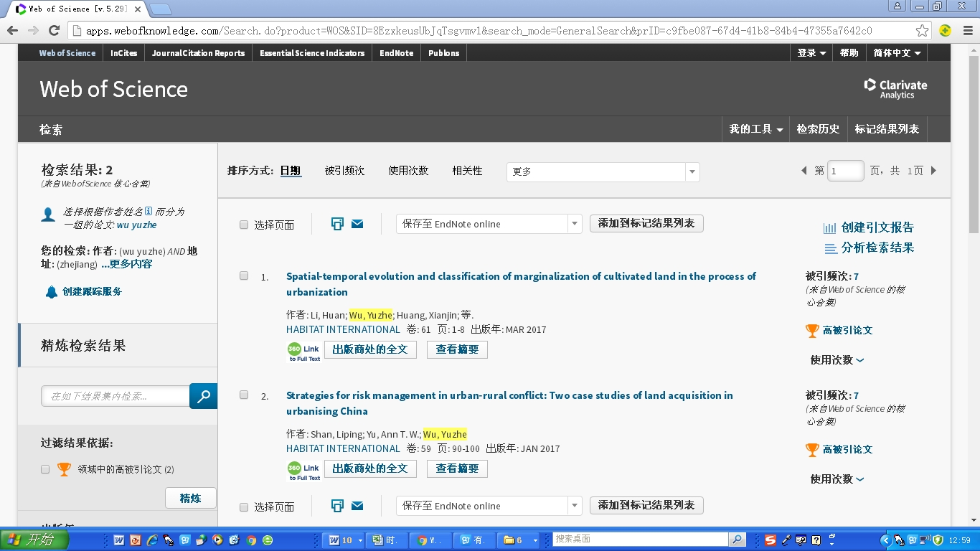Expand the taskbar folder group dropdown
This screenshot has width=980, height=551.
(534, 540)
